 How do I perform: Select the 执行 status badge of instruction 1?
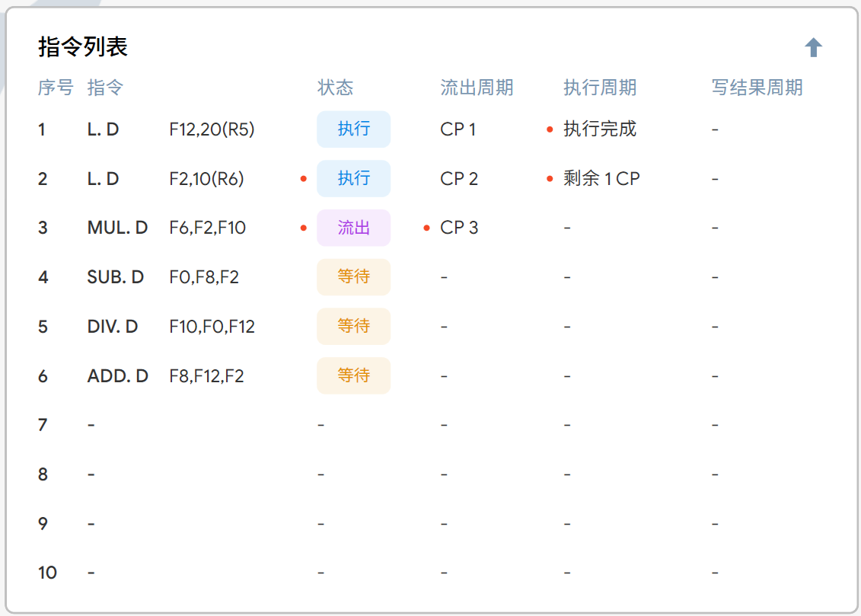353,129
